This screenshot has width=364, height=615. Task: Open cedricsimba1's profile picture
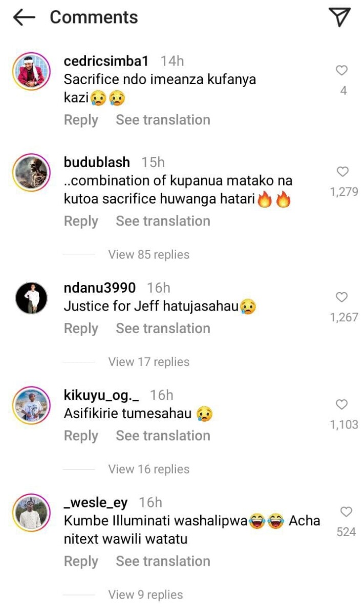click(x=32, y=71)
